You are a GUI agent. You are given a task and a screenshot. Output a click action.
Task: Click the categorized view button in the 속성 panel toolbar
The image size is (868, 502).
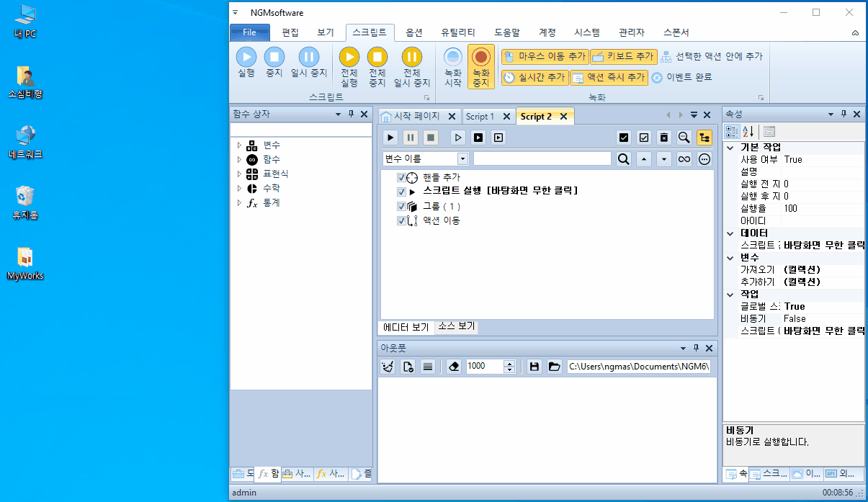(732, 131)
